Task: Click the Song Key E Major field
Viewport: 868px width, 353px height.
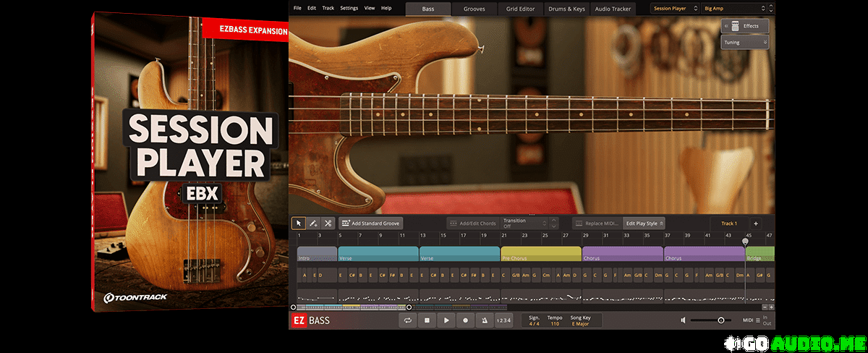Action: [x=581, y=320]
